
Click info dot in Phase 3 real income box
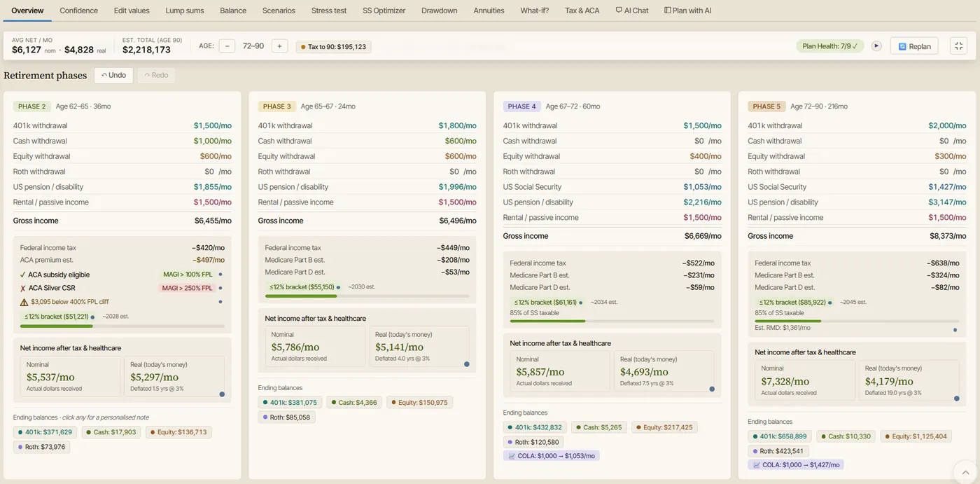[x=467, y=364]
